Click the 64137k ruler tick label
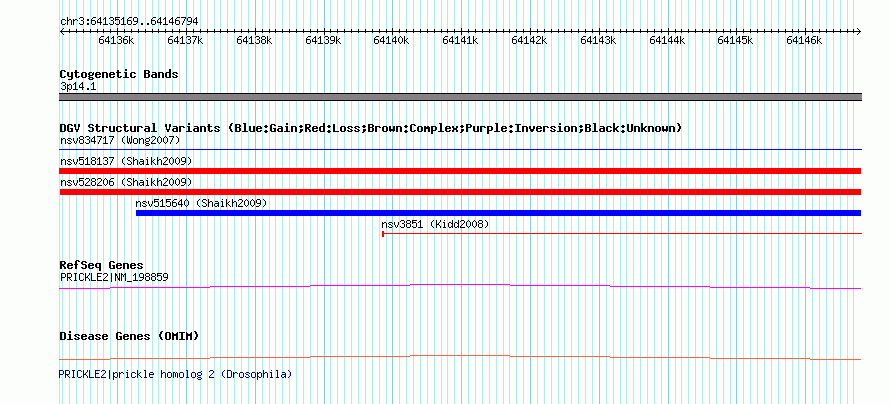This screenshot has height=404, width=890. (x=185, y=41)
